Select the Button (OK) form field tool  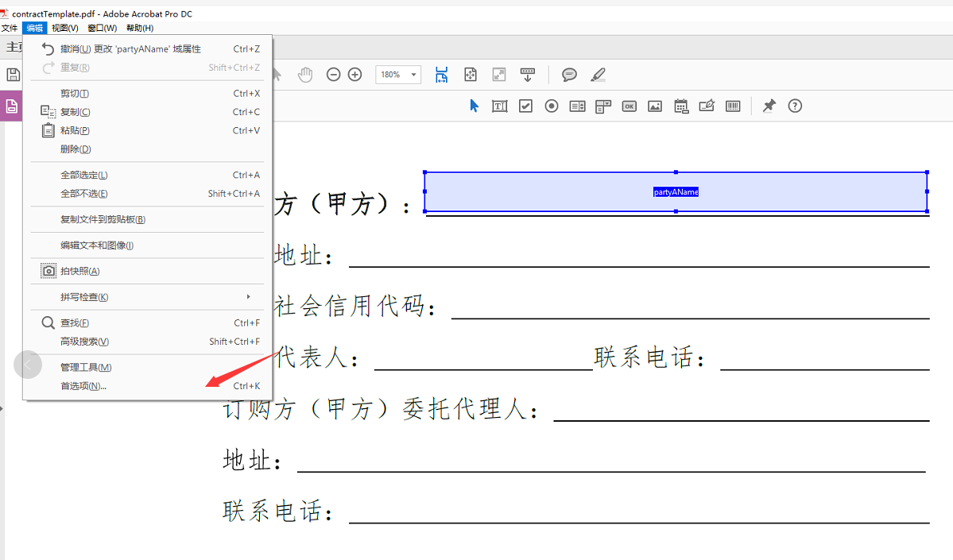click(x=629, y=106)
